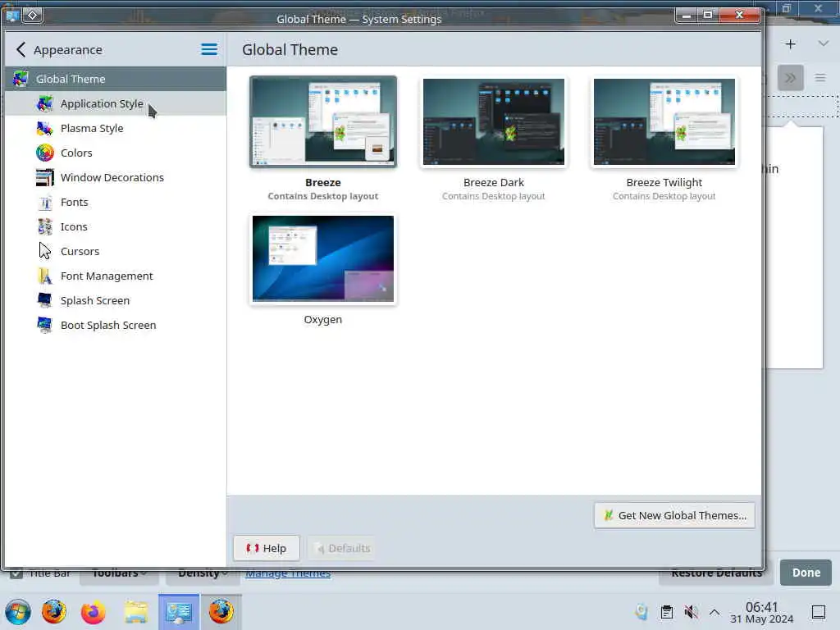Open the file manager folder taskbar icon

136,612
